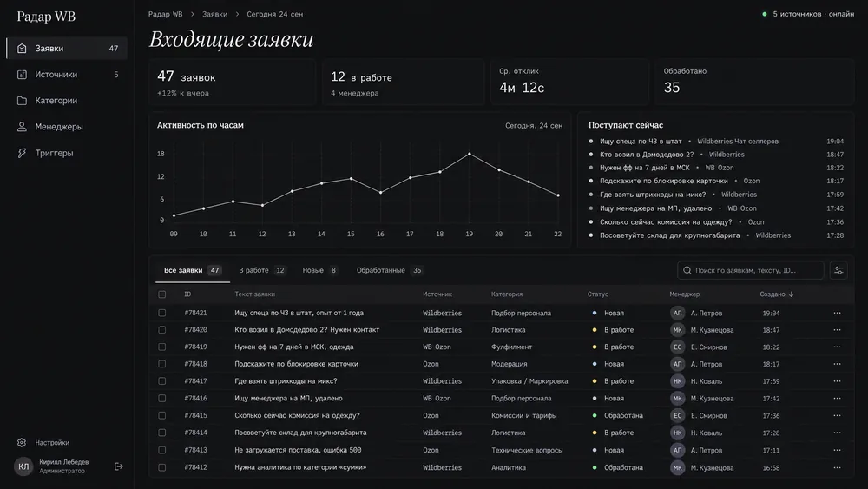Viewport: 868px width, 489px height.
Task: Switch to the Новые tab
Action: coord(319,270)
